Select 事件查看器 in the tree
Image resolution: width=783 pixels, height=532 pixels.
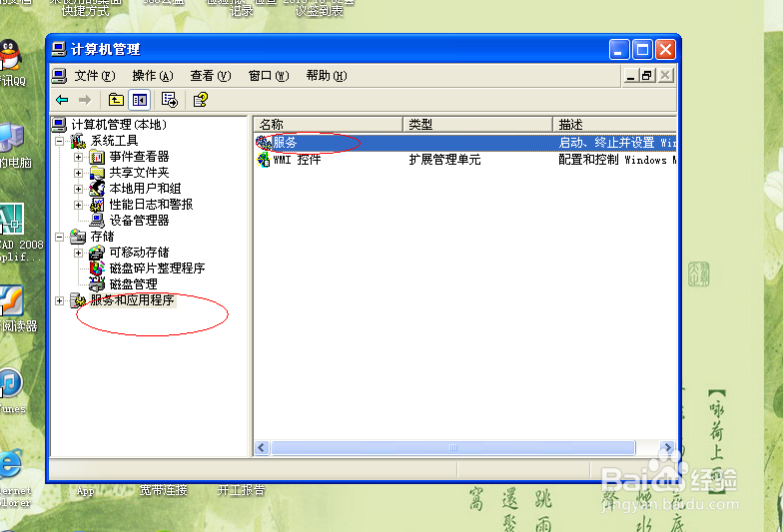139,157
